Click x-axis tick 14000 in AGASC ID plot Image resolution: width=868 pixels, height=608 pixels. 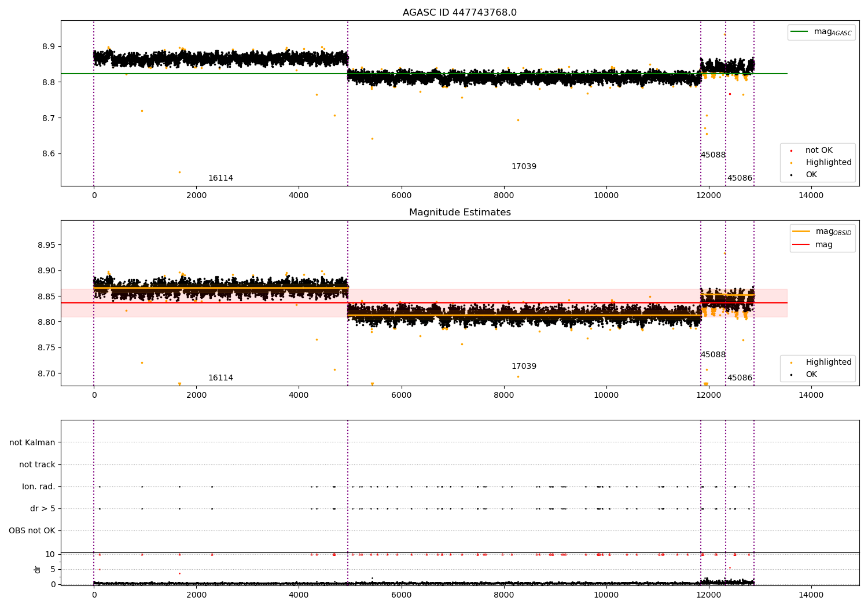[811, 196]
